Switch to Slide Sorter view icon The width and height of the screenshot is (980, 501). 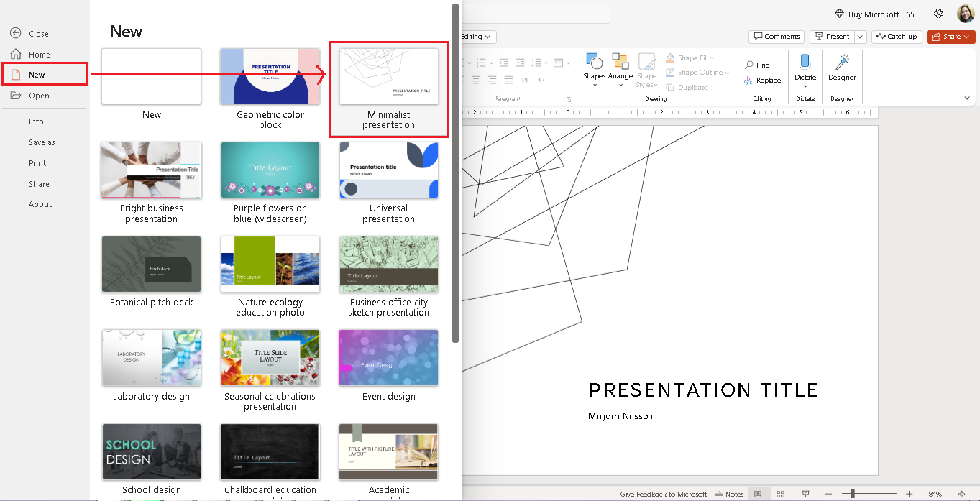781,494
